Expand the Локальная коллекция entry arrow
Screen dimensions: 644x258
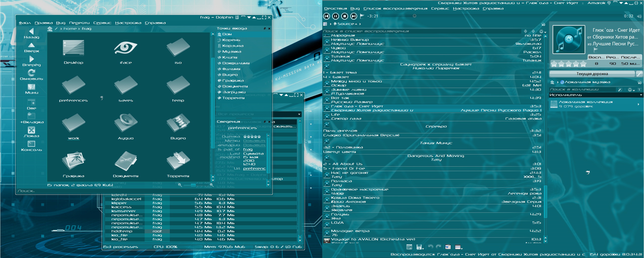click(x=638, y=104)
